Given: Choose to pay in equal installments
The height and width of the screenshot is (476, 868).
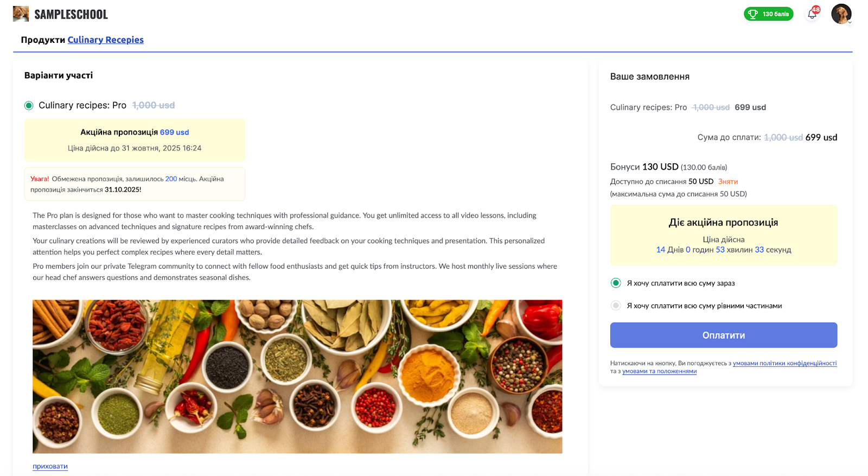Looking at the screenshot, I should pyautogui.click(x=616, y=306).
